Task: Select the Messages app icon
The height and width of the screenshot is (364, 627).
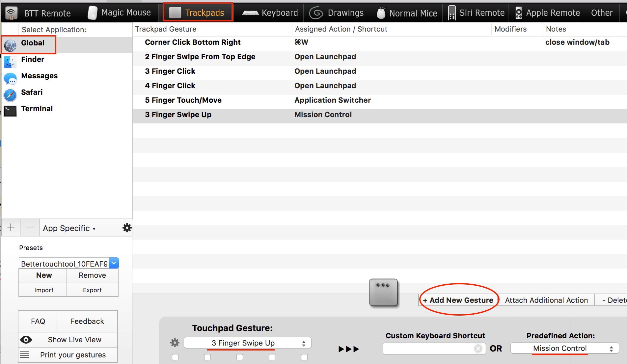Action: [10, 79]
